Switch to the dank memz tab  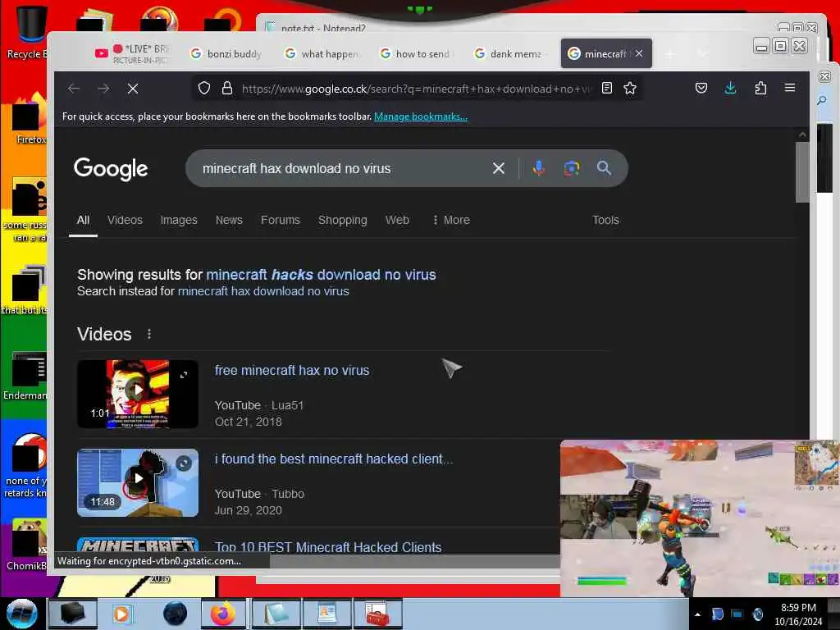tap(510, 53)
